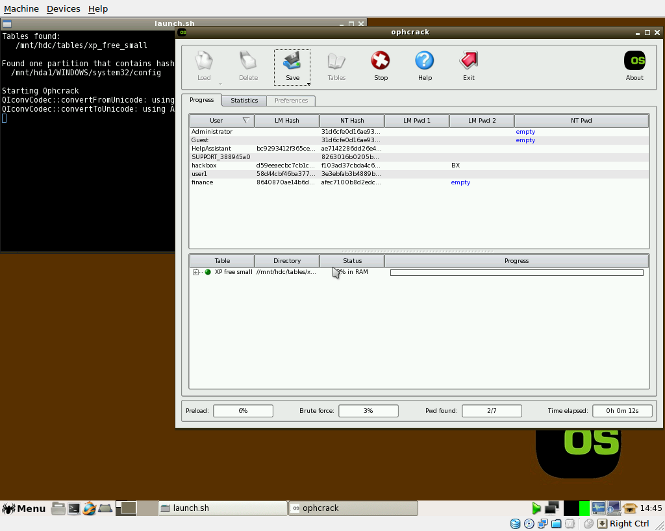Open Save dropdown arrow beside Save

(x=308, y=84)
